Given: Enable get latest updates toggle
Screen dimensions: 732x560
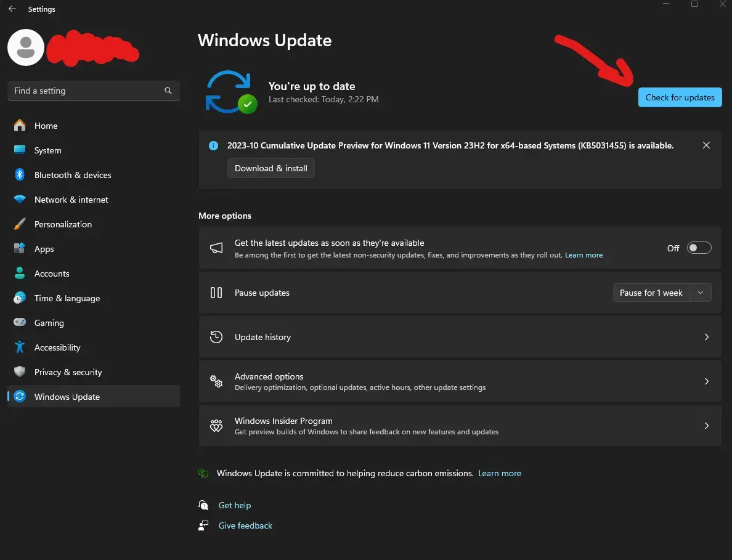Looking at the screenshot, I should (x=699, y=248).
